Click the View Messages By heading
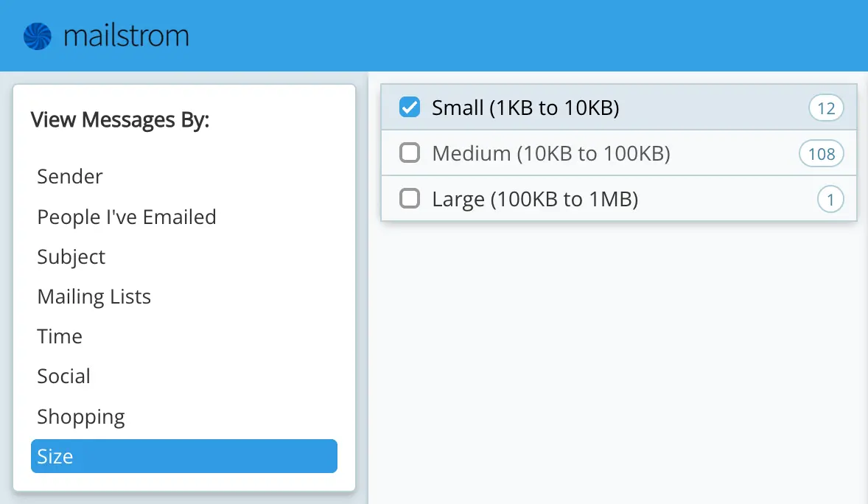The height and width of the screenshot is (504, 868). tap(120, 120)
